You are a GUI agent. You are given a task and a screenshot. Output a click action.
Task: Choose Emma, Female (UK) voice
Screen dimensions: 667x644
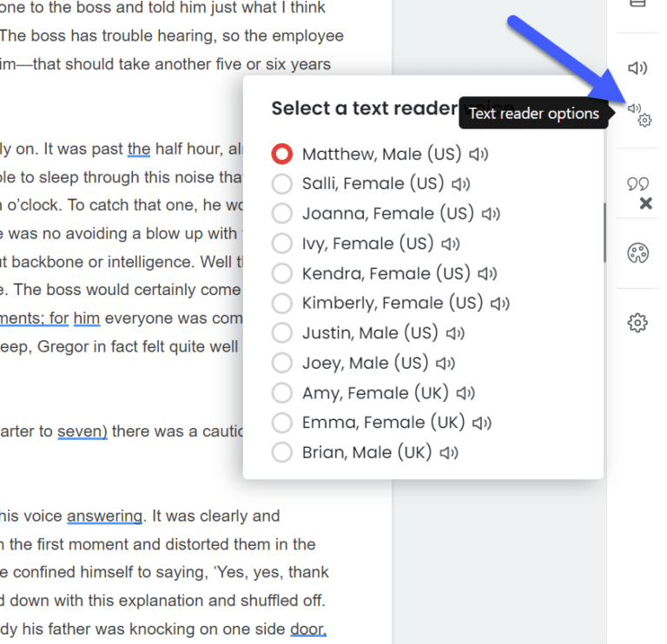click(282, 423)
